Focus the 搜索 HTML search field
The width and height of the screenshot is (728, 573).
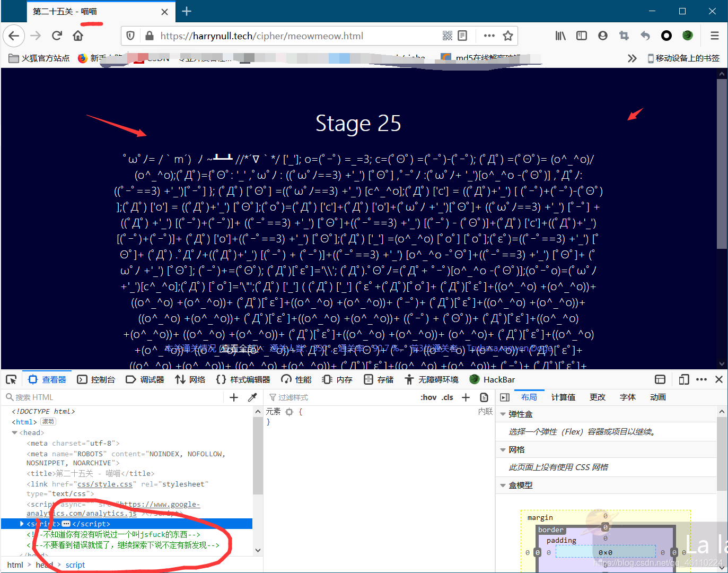(113, 397)
